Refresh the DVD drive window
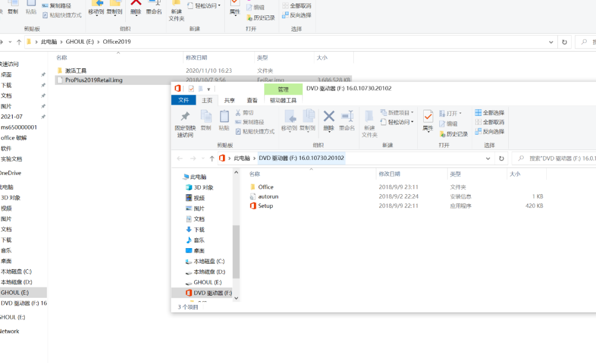Image resolution: width=596 pixels, height=364 pixels. (x=501, y=158)
